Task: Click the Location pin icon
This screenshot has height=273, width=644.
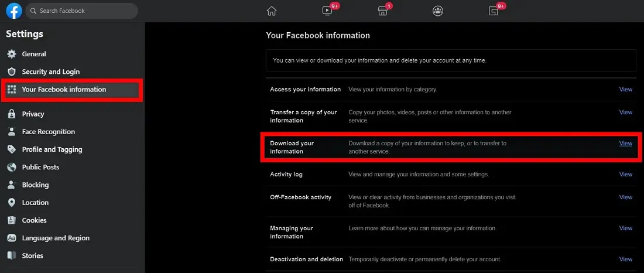Action: point(11,203)
